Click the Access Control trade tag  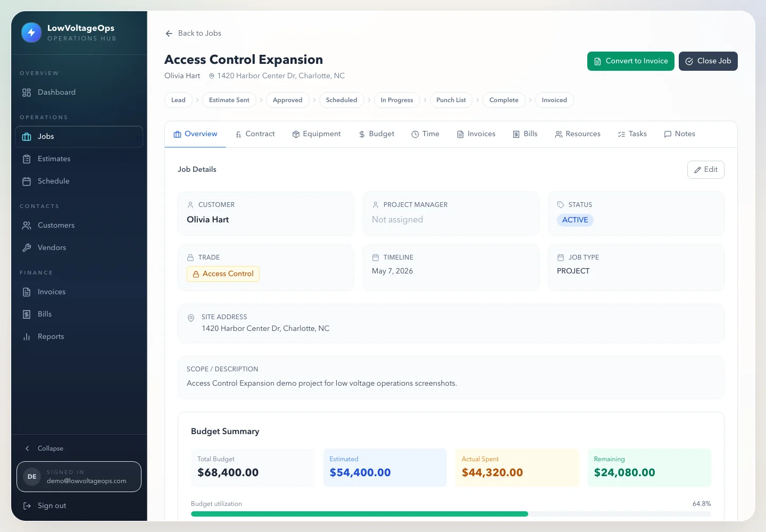223,274
